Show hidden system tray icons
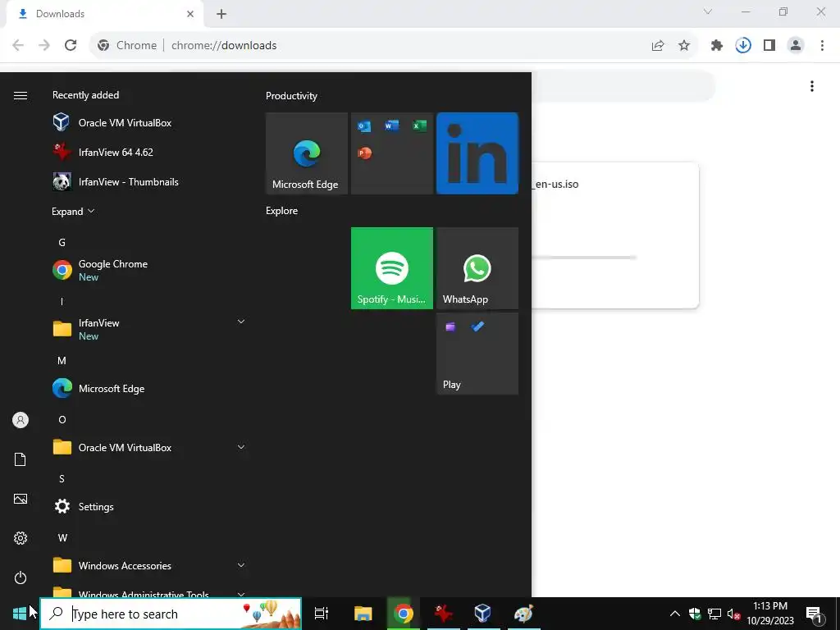This screenshot has width=840, height=630. [x=675, y=614]
